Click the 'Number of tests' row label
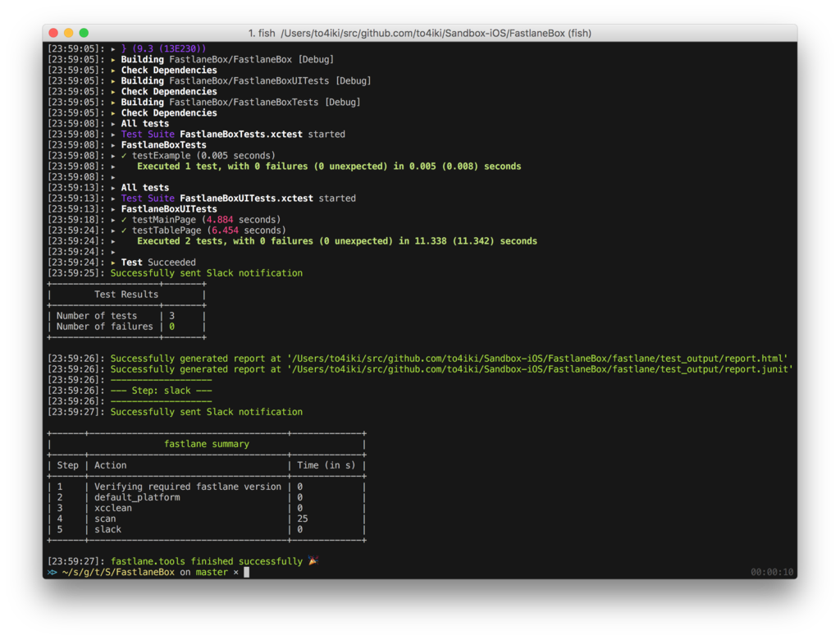The image size is (840, 640). pyautogui.click(x=97, y=316)
